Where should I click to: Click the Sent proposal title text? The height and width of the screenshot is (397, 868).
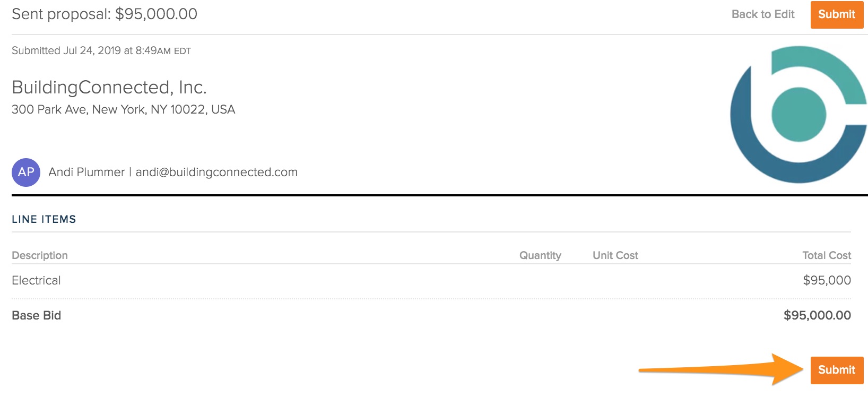105,14
